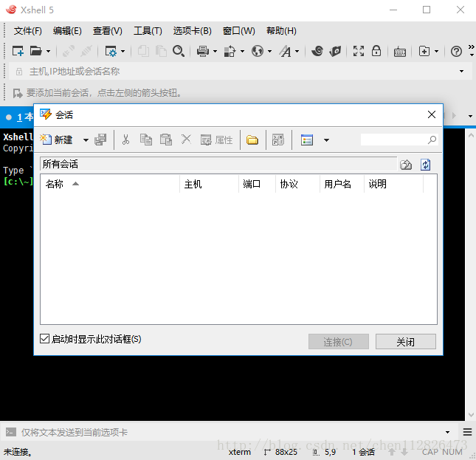Screen dimensions: 476x460
Task: Click the save-as disks icon in dialog
Action: click(100, 140)
